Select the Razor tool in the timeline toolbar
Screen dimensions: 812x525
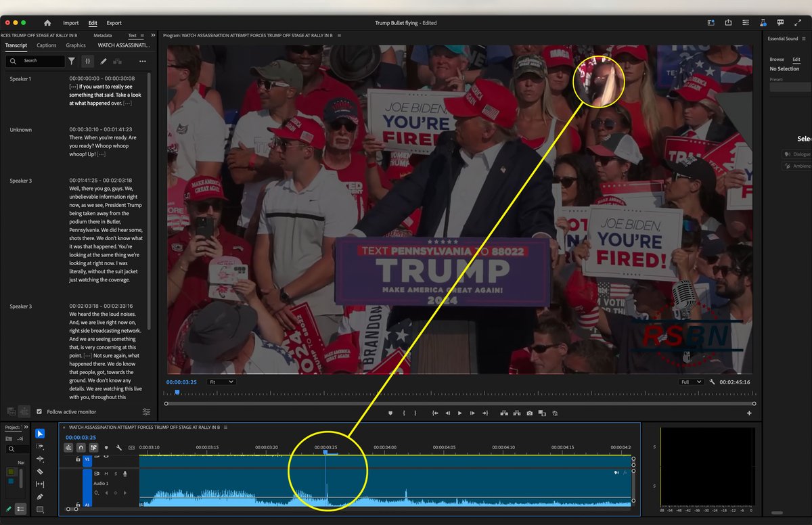pos(40,471)
